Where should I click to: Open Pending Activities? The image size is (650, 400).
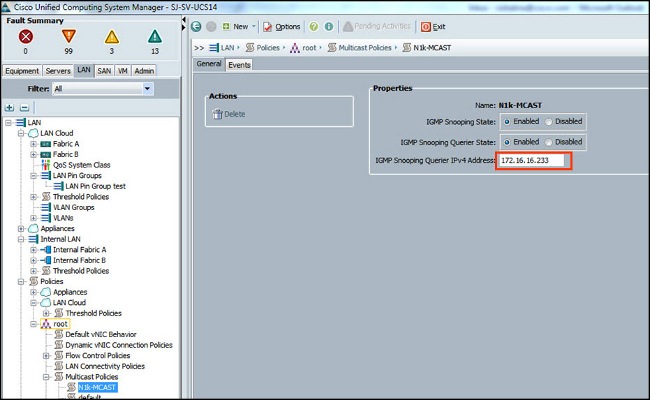click(377, 26)
